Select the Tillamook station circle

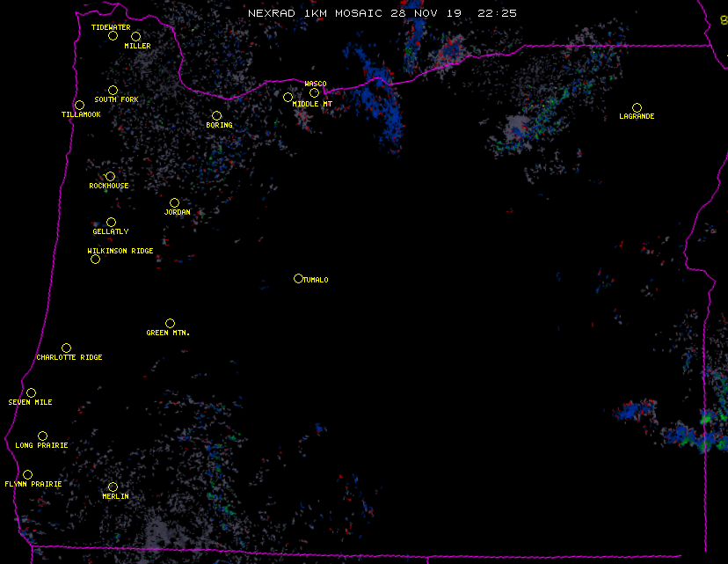(x=79, y=106)
